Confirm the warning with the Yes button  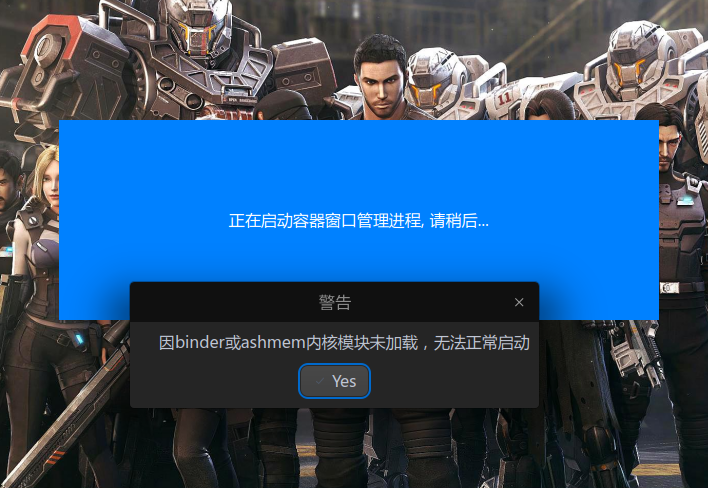click(x=334, y=381)
